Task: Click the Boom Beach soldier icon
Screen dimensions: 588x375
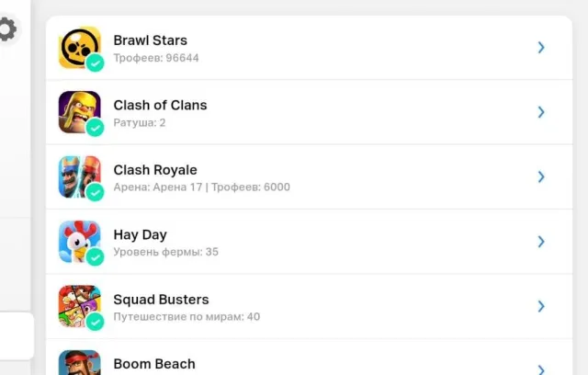Action: [80, 363]
